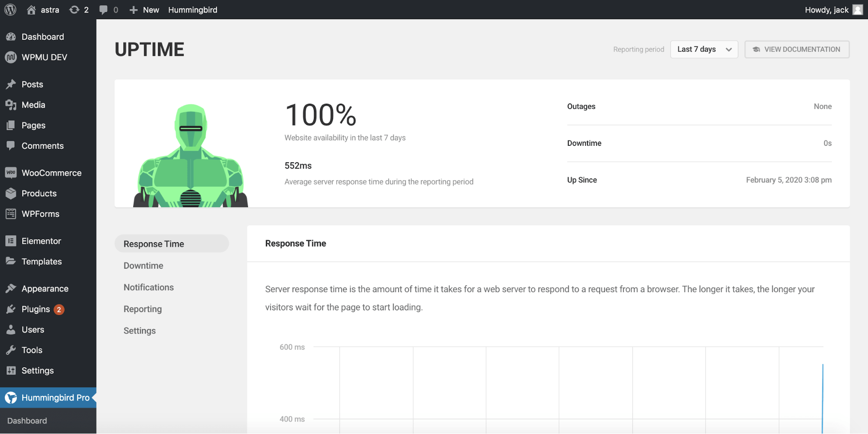Open the Hummingbird Pro bird icon

(11, 397)
